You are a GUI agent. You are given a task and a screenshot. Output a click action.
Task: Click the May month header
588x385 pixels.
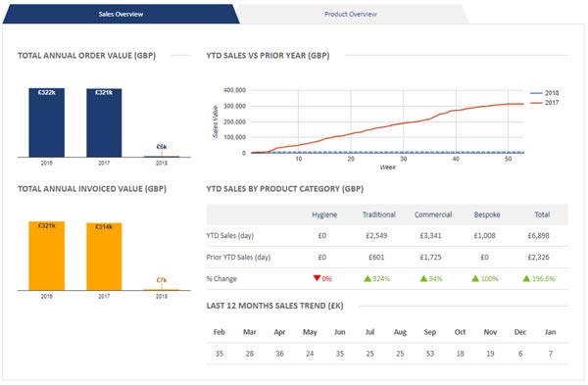coord(310,332)
